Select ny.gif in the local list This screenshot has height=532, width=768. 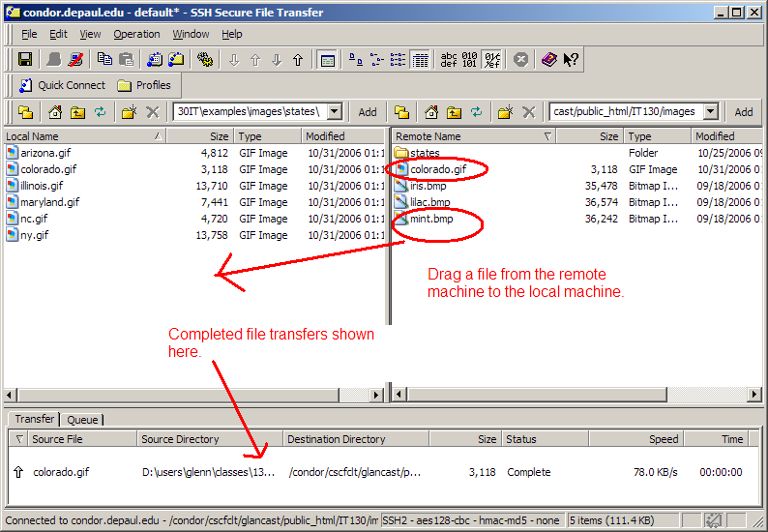pyautogui.click(x=34, y=235)
